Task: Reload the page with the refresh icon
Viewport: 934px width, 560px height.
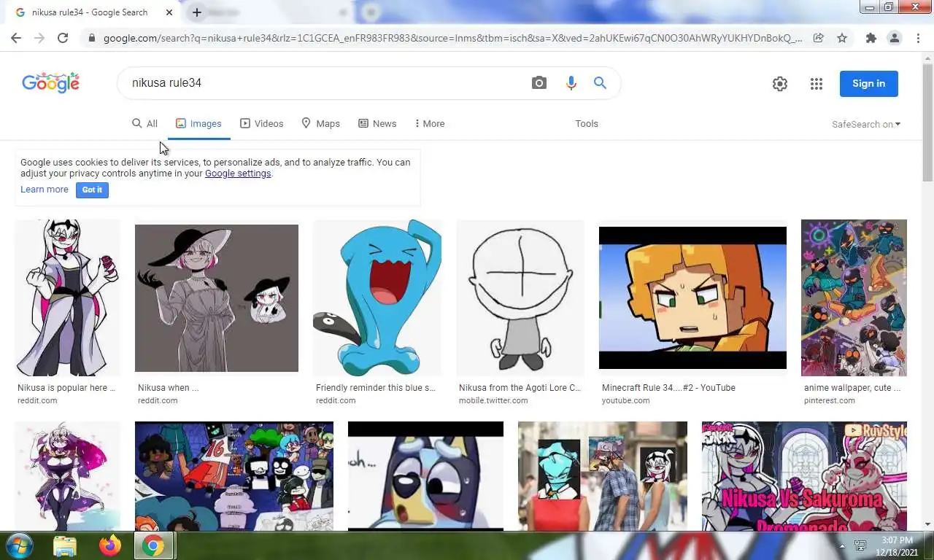Action: (x=63, y=38)
